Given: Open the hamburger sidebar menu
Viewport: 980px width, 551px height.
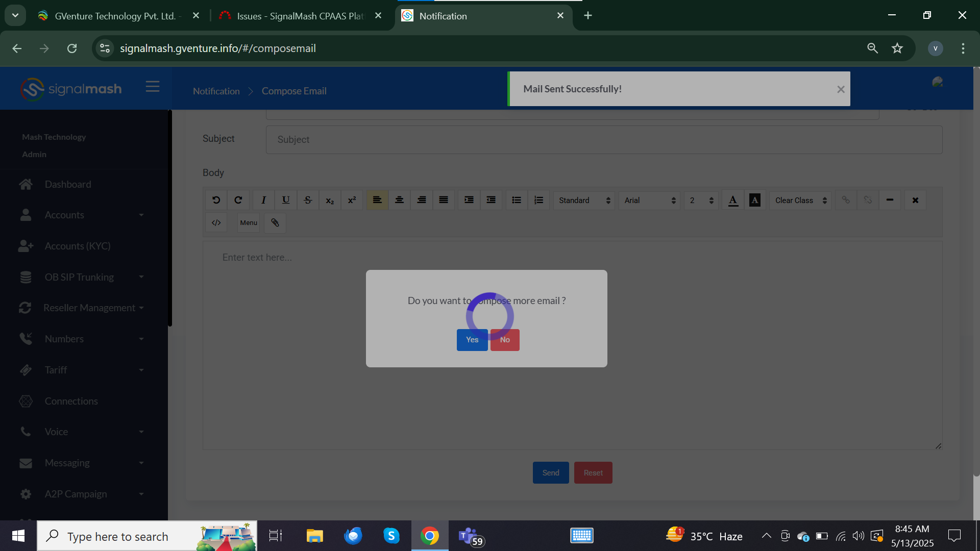Looking at the screenshot, I should (x=153, y=87).
